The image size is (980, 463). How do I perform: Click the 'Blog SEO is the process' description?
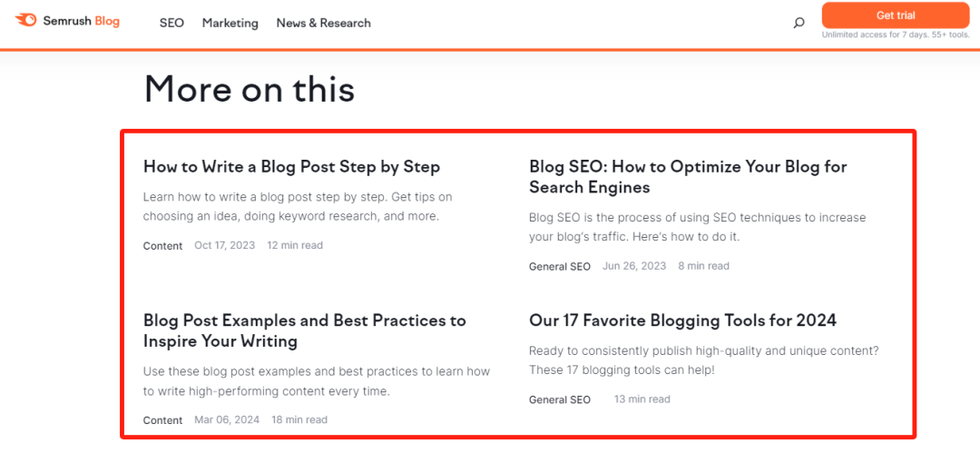(x=697, y=227)
